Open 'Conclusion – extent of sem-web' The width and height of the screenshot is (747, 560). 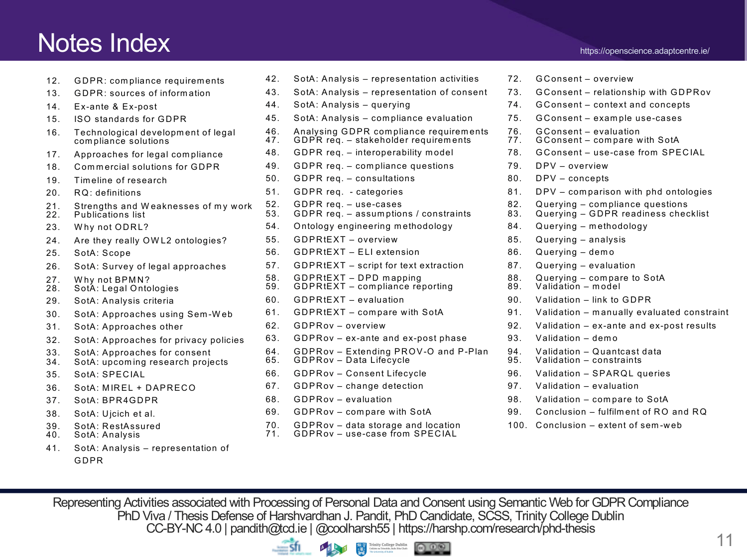pos(609,425)
